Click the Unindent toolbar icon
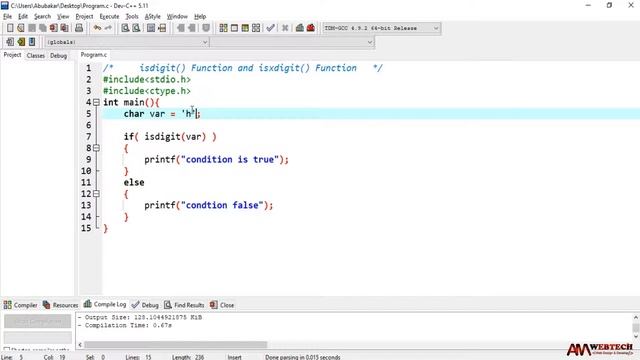The width and height of the screenshot is (640, 360). point(180,28)
